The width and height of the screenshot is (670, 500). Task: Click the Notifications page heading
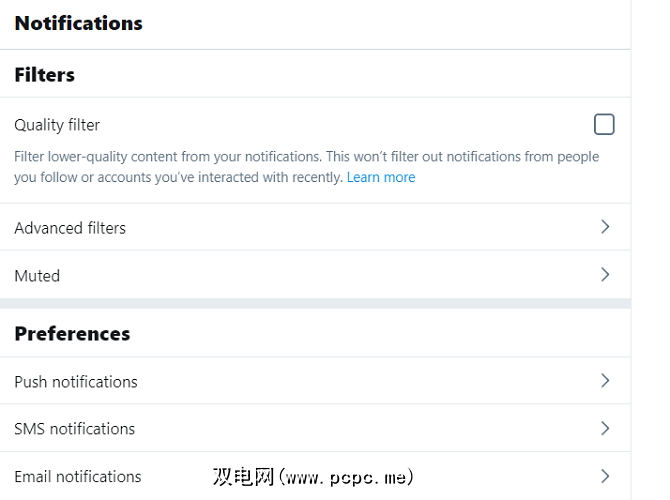pyautogui.click(x=78, y=23)
